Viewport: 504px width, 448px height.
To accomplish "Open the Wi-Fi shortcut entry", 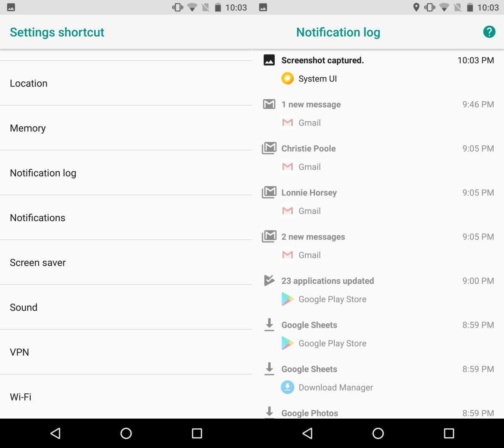I will pos(126,397).
